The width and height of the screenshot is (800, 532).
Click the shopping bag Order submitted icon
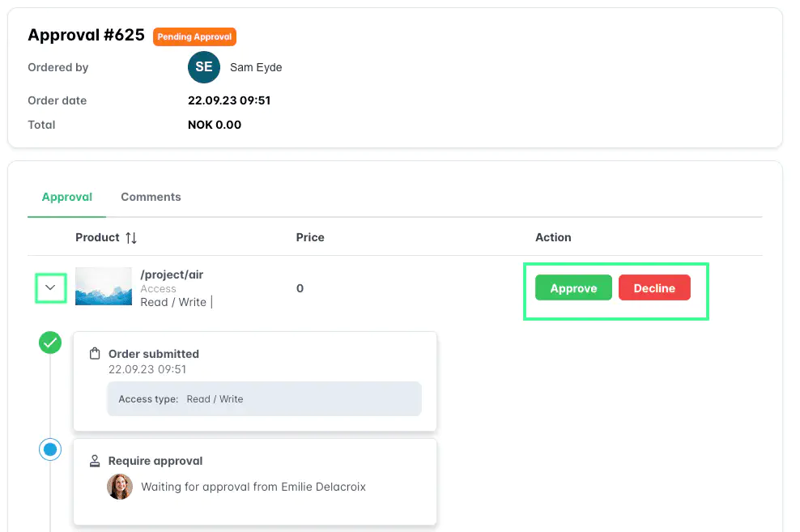95,354
